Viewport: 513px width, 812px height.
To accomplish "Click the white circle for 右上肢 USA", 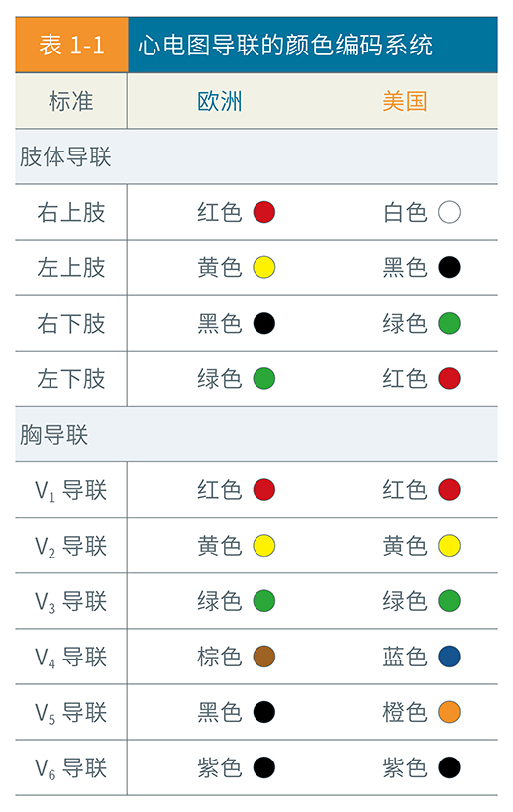I will [x=449, y=212].
